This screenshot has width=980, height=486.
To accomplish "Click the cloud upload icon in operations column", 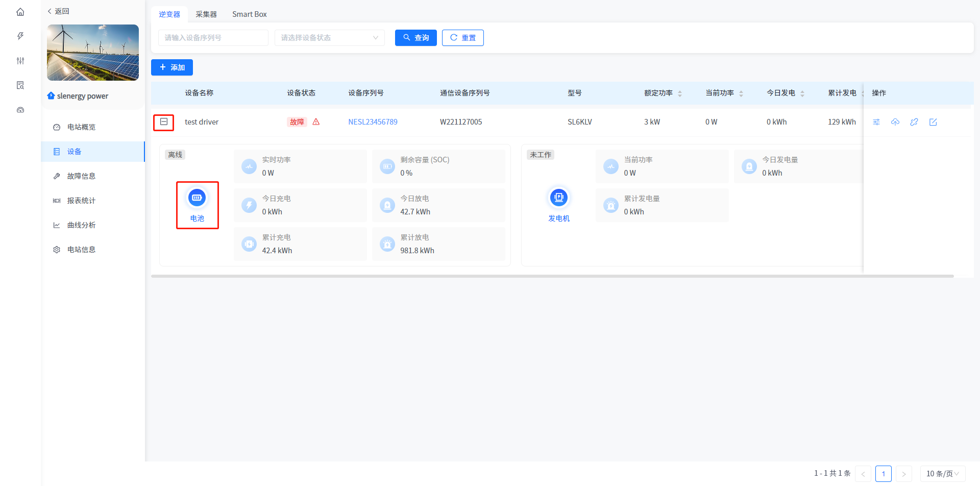I will (895, 122).
